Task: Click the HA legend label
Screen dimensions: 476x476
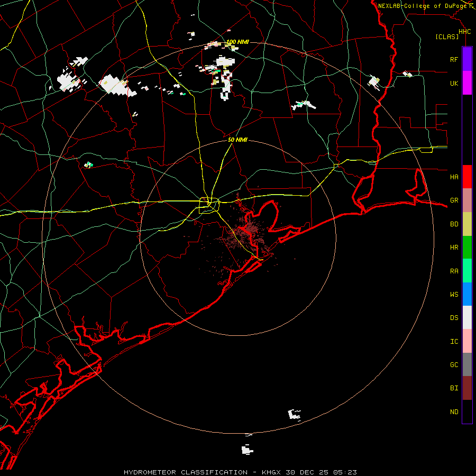Action: [454, 177]
